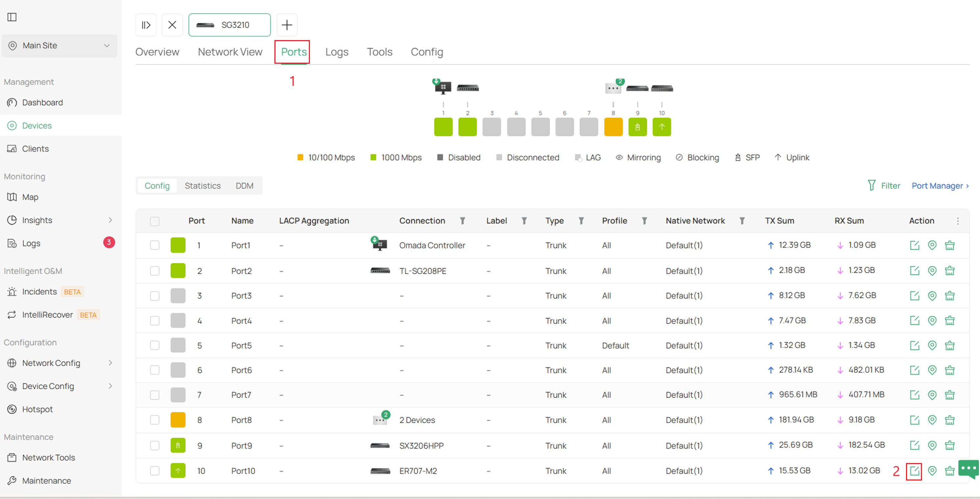Open the Port Manager link

[940, 186]
